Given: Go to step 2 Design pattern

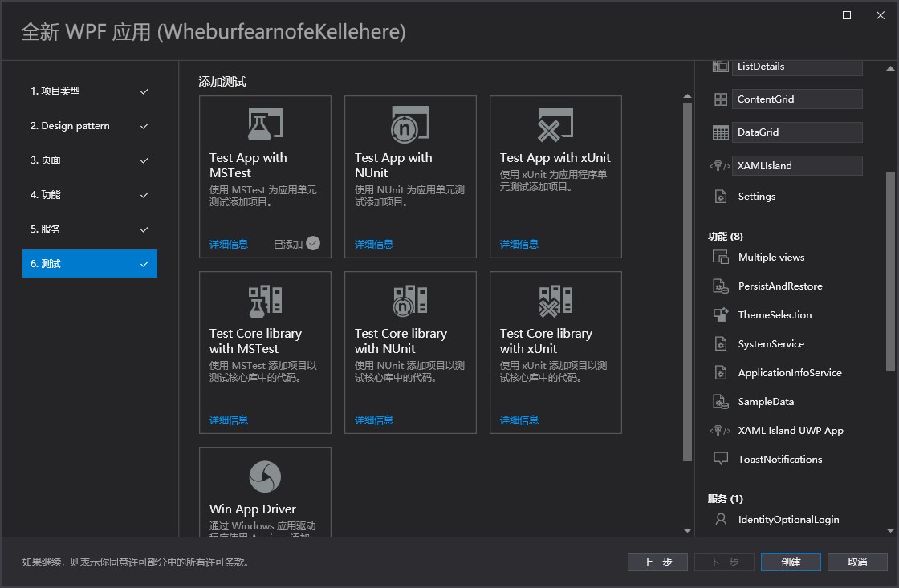Looking at the screenshot, I should 89,125.
